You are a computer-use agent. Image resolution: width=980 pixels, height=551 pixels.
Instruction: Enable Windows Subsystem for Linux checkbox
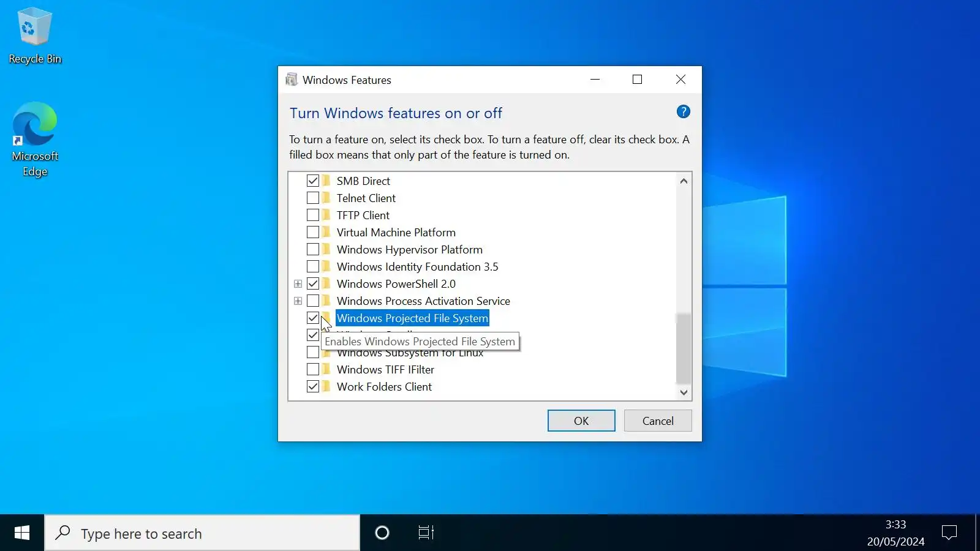(313, 352)
